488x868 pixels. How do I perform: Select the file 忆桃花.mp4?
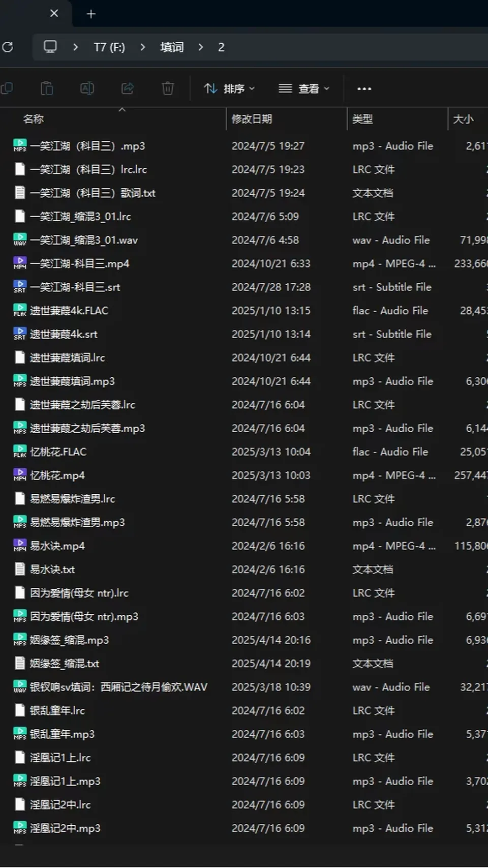coord(57,475)
